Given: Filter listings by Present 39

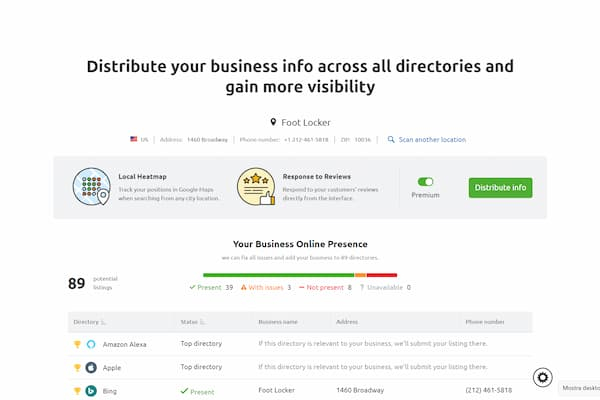Looking at the screenshot, I should point(211,287).
